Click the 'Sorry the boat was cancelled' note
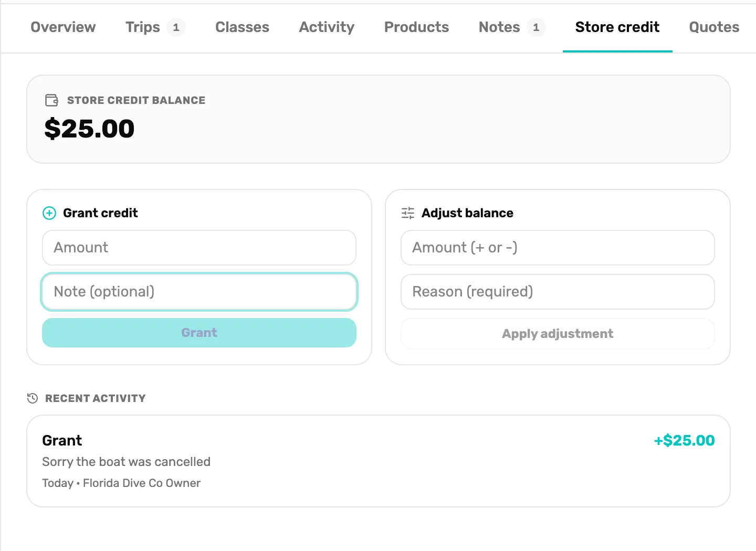Viewport: 756px width, 551px height. 126,462
